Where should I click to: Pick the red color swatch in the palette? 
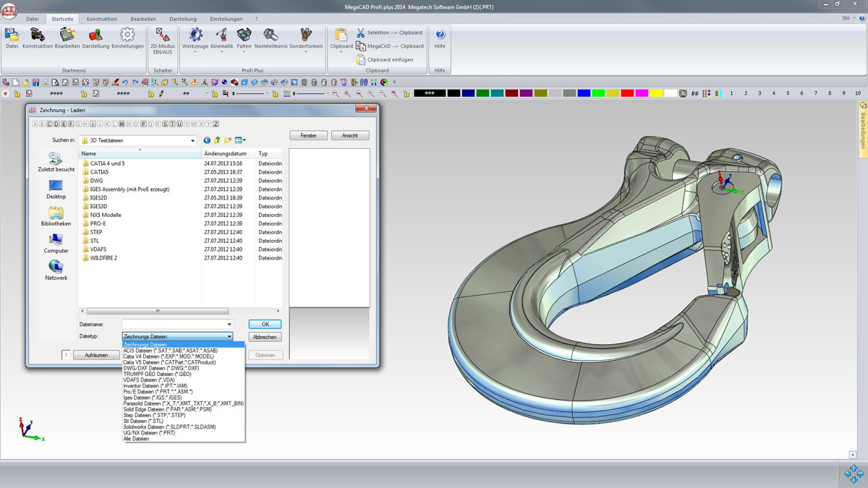[x=627, y=93]
